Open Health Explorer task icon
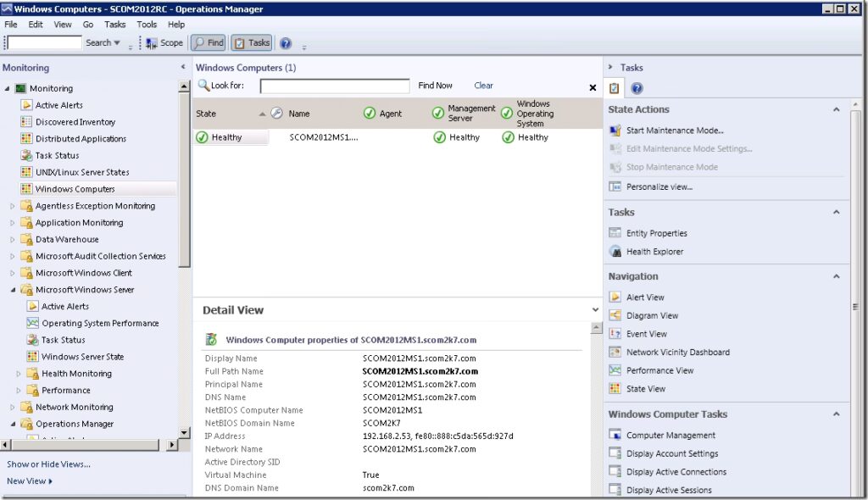This screenshot has width=868, height=500. [x=615, y=252]
